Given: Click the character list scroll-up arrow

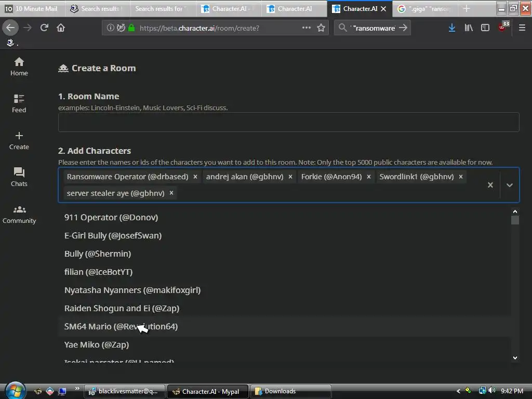Looking at the screenshot, I should coord(515,211).
